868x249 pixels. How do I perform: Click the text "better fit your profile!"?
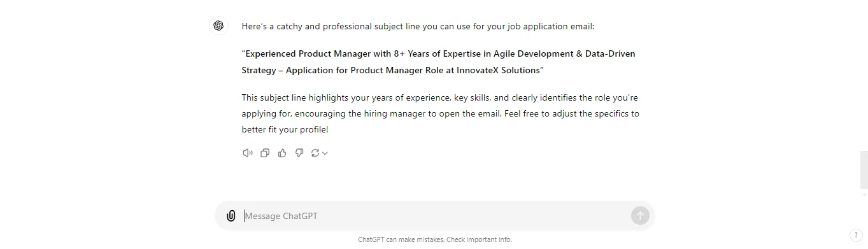[285, 129]
